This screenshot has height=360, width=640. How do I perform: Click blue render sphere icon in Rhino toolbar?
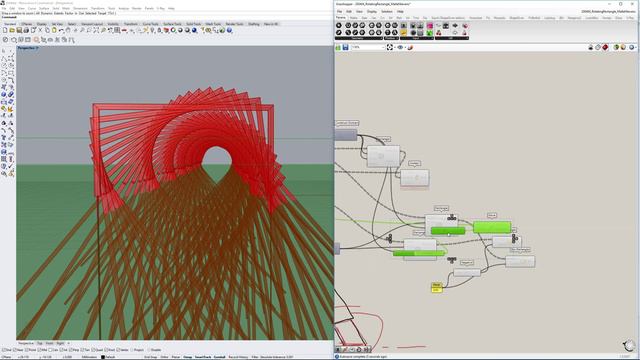[x=194, y=30]
